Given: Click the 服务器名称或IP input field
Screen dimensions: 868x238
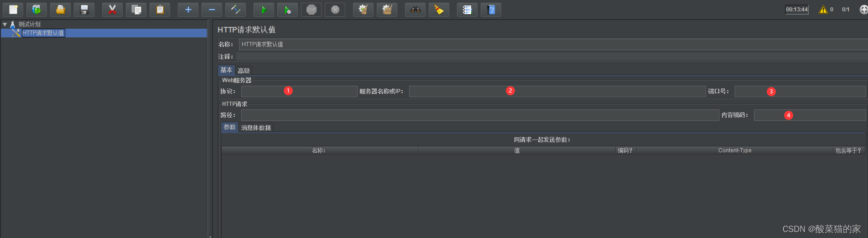Looking at the screenshot, I should pos(557,91).
